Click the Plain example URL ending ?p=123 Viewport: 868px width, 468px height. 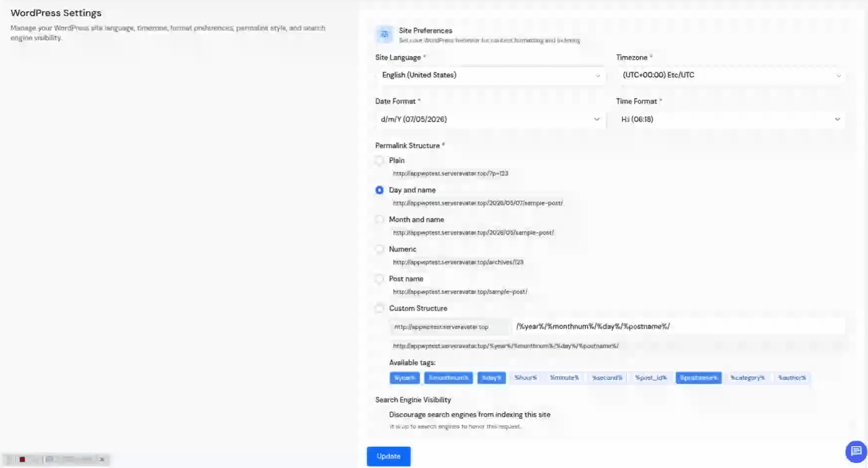point(450,174)
